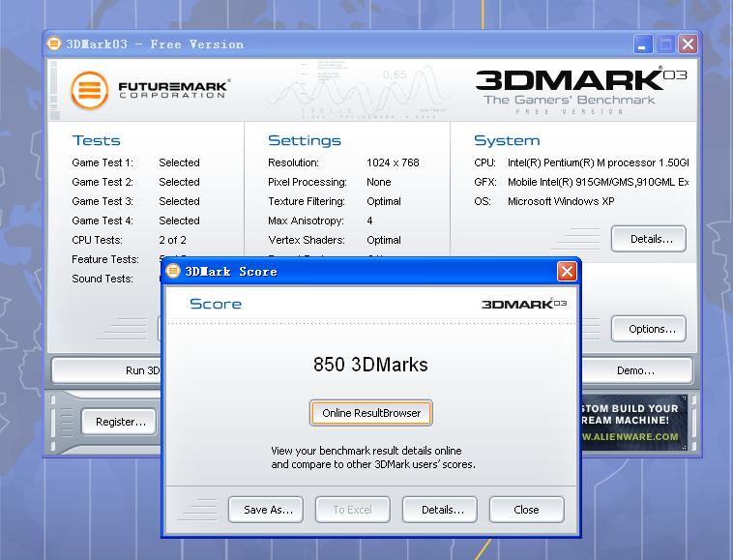733x560 pixels.
Task: Click the Run 3DMark button
Action: tap(106, 370)
